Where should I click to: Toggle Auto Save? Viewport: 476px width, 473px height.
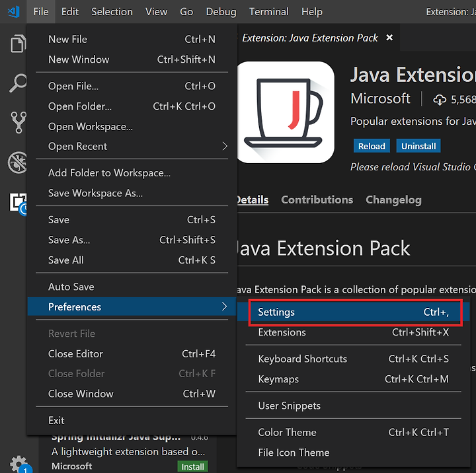point(132,287)
